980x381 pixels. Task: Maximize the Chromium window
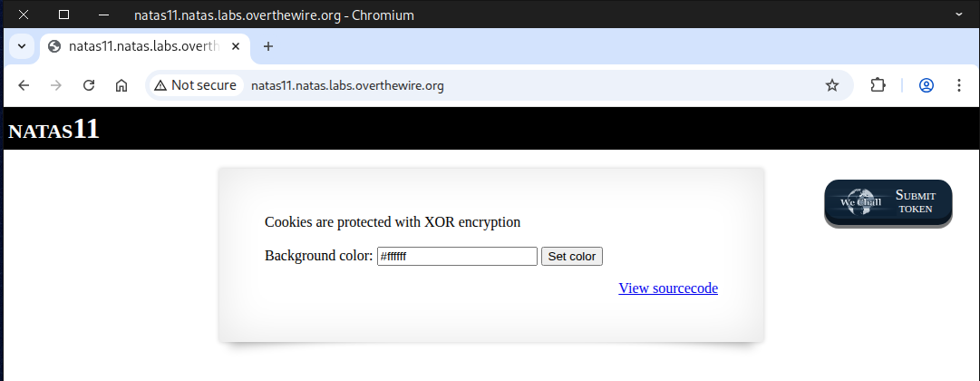pos(63,15)
